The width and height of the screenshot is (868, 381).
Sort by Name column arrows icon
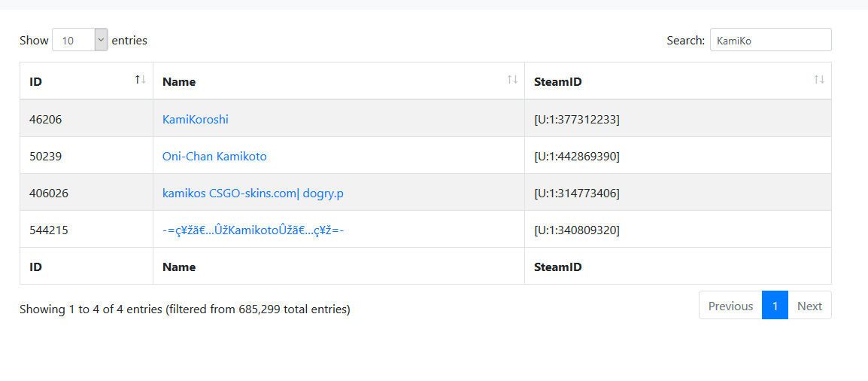[513, 80]
